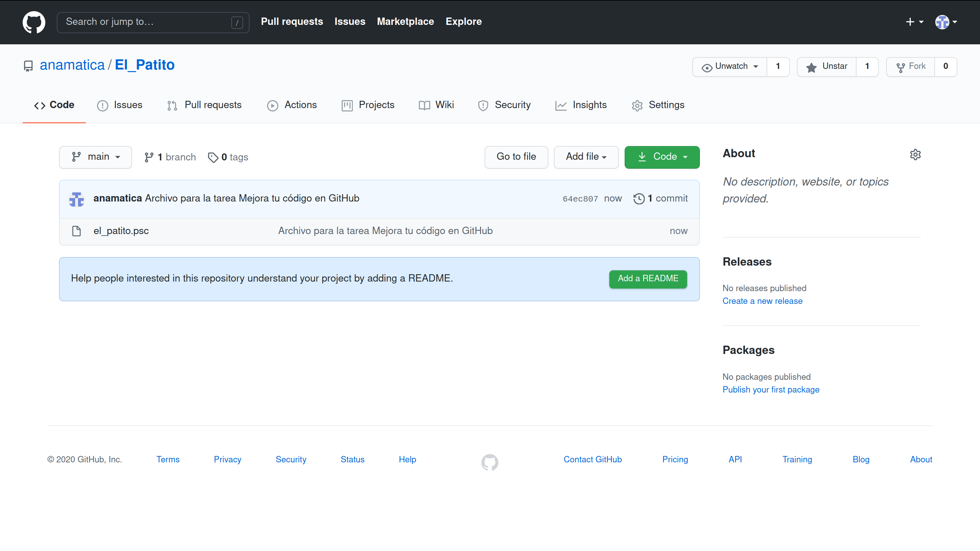This screenshot has width=980, height=551.
Task: View the watchers count 1
Action: [778, 67]
